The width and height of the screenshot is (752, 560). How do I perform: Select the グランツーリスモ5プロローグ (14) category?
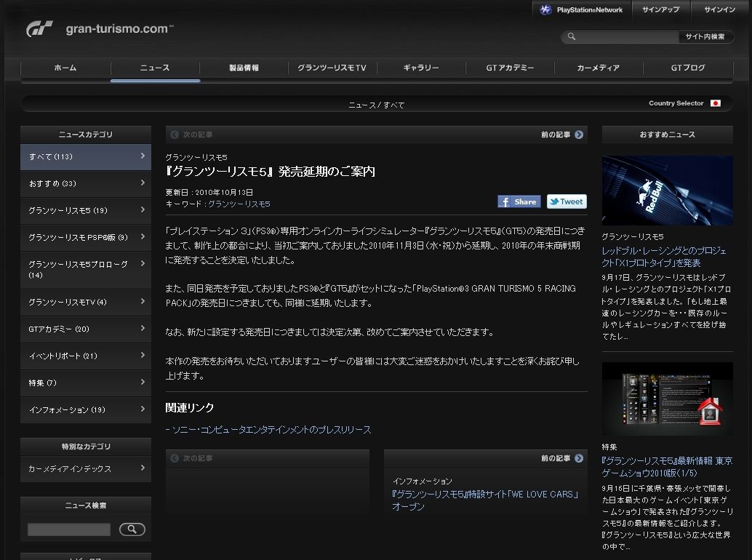pos(86,269)
